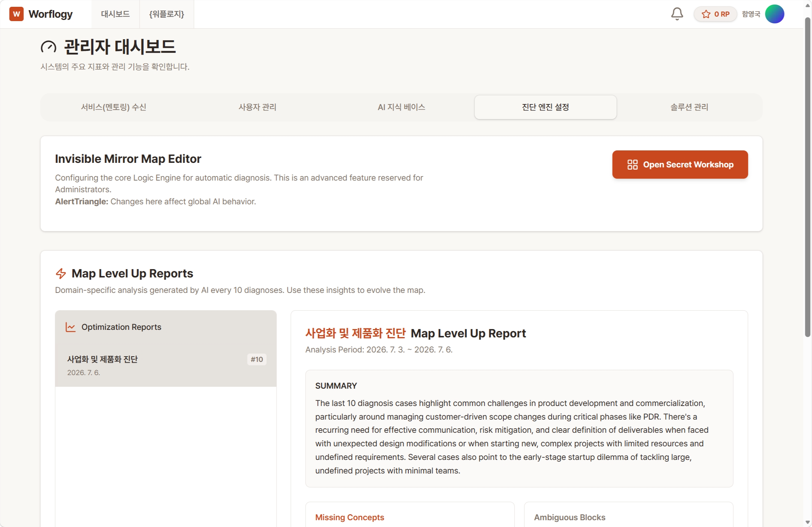This screenshot has width=812, height=527.
Task: Click the gauge icon beside 관리자 대시보드
Action: click(x=49, y=47)
